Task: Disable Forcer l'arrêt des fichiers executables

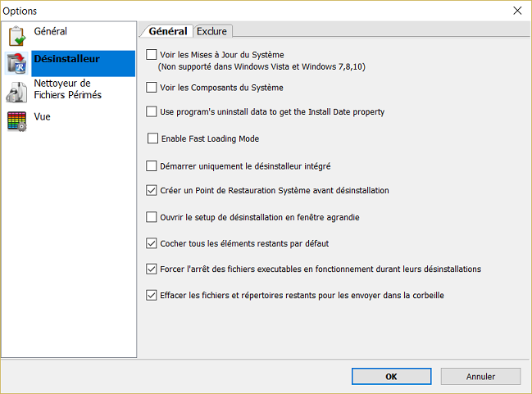Action: click(x=151, y=269)
